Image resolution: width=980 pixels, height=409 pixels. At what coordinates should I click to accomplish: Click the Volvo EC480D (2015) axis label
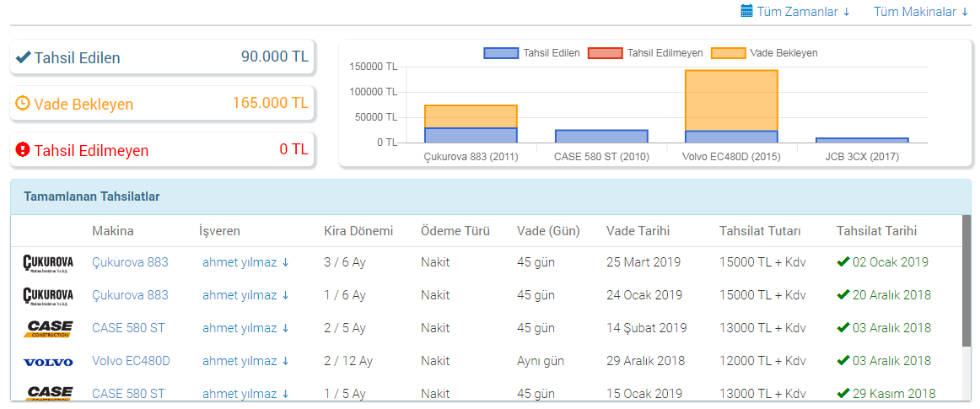coord(731,157)
